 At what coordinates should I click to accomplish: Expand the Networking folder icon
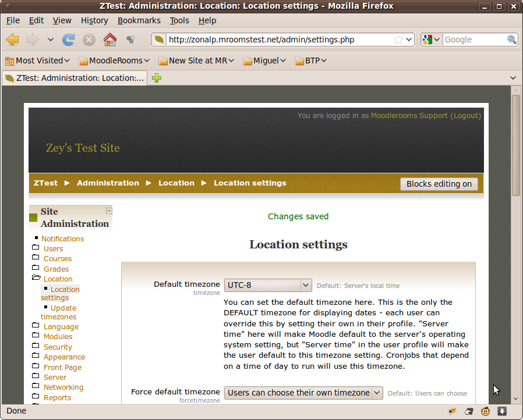pos(36,386)
